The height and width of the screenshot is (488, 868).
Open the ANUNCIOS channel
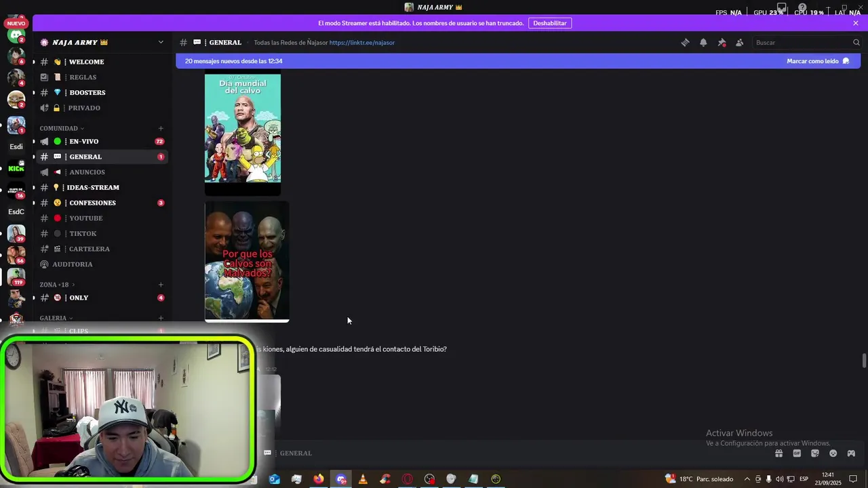(102, 172)
